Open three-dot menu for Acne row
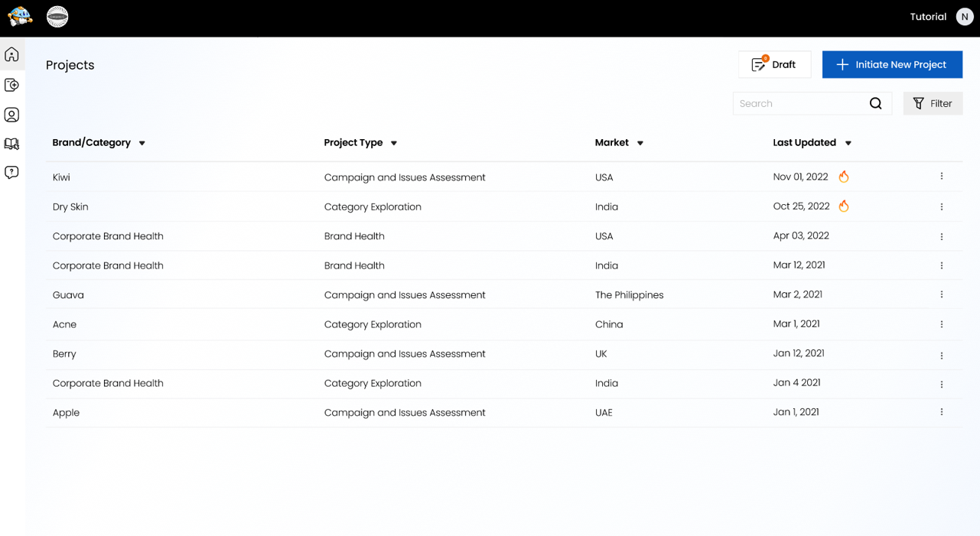Screen dimensions: 980x536 click(941, 324)
